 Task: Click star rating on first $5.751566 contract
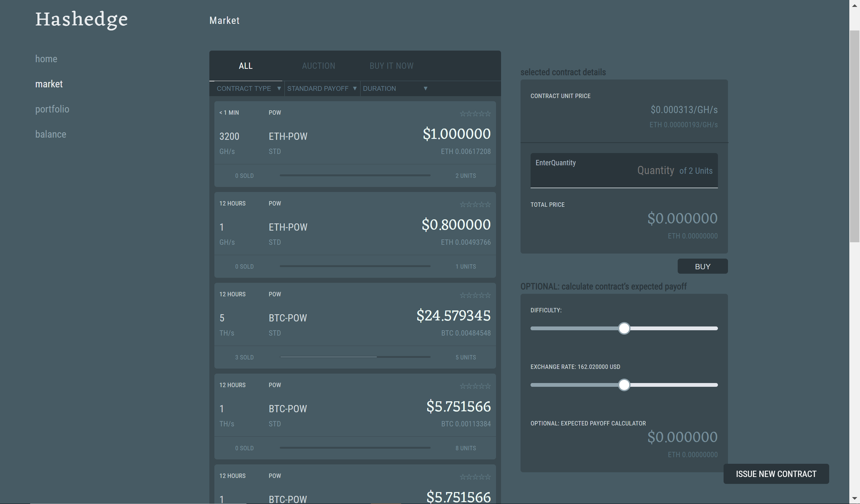tap(475, 386)
